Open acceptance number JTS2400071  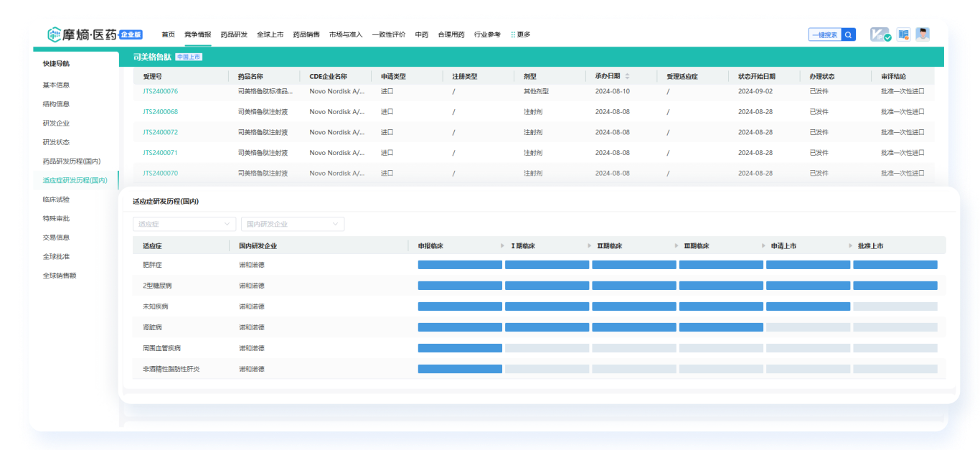pos(160,153)
